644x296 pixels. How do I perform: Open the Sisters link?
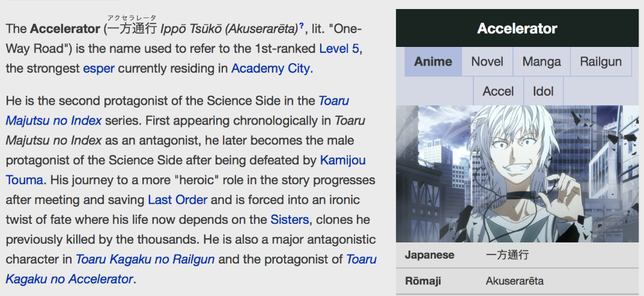click(290, 220)
